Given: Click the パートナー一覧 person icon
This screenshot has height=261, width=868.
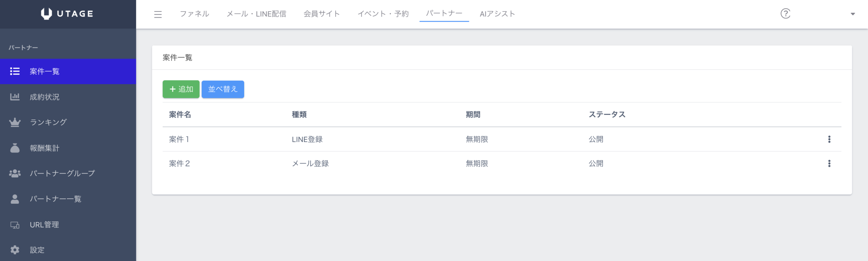Looking at the screenshot, I should pos(15,199).
